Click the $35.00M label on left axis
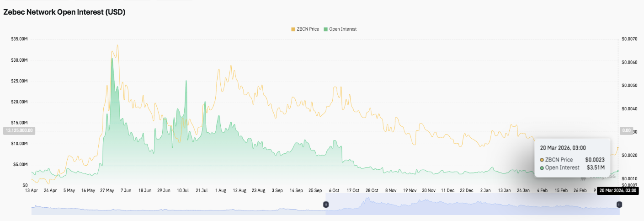Image resolution: width=644 pixels, height=221 pixels. 19,39
